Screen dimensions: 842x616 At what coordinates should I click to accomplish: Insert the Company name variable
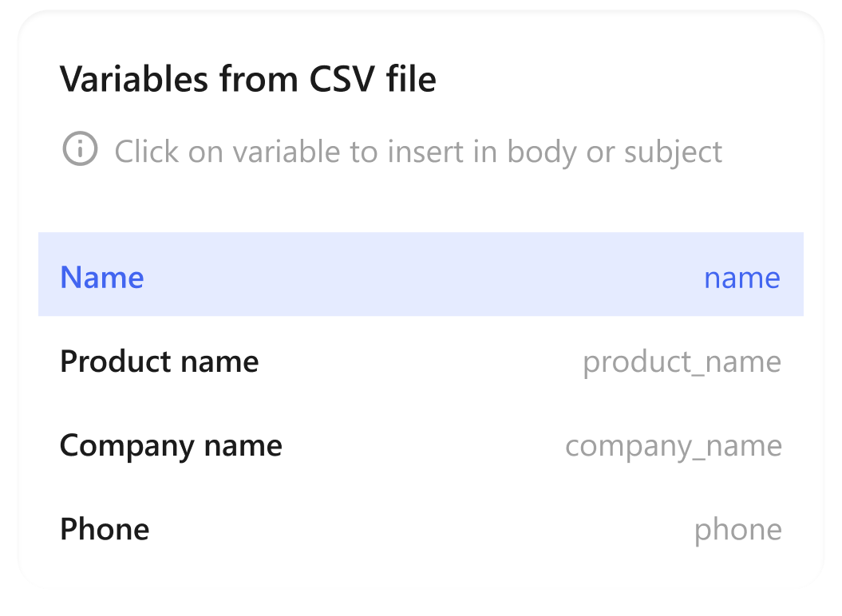(421, 445)
